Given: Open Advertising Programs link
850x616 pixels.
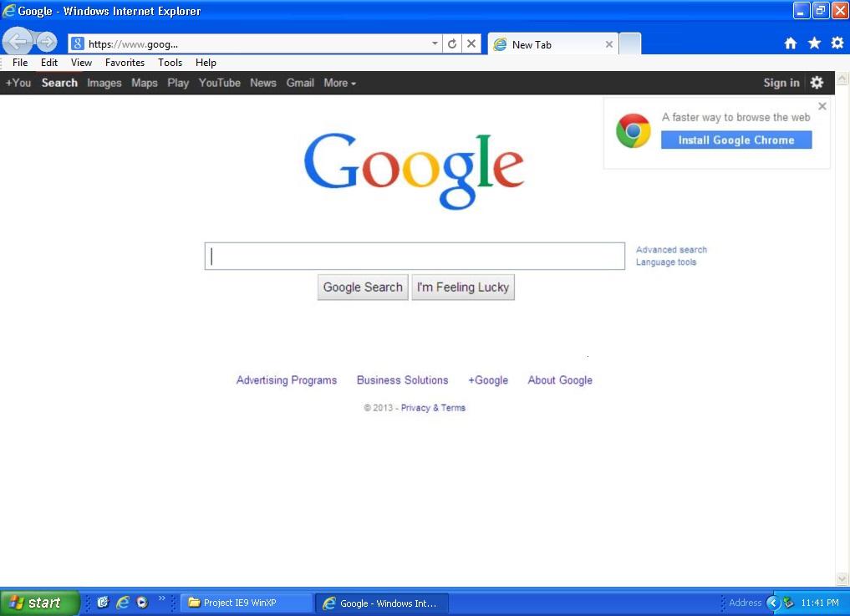Looking at the screenshot, I should pos(286,380).
